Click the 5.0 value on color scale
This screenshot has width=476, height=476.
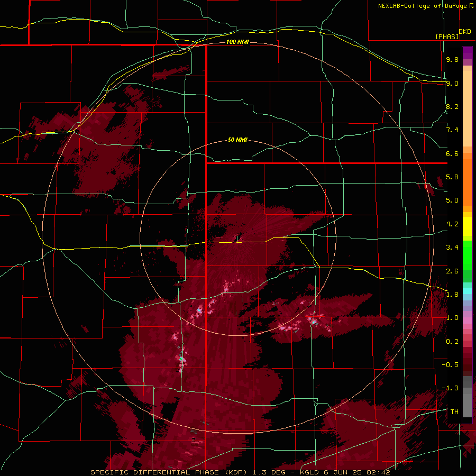click(452, 200)
